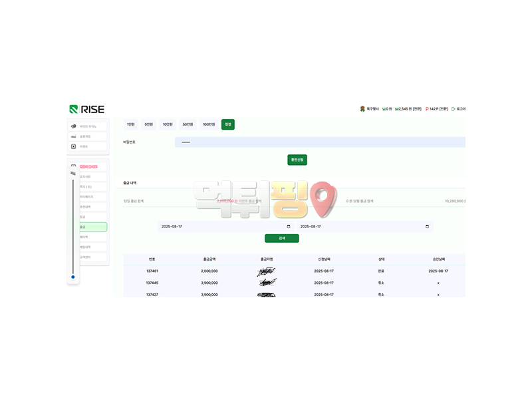Click the blue vertical slider thumb
The height and width of the screenshot is (399, 532).
tap(73, 277)
